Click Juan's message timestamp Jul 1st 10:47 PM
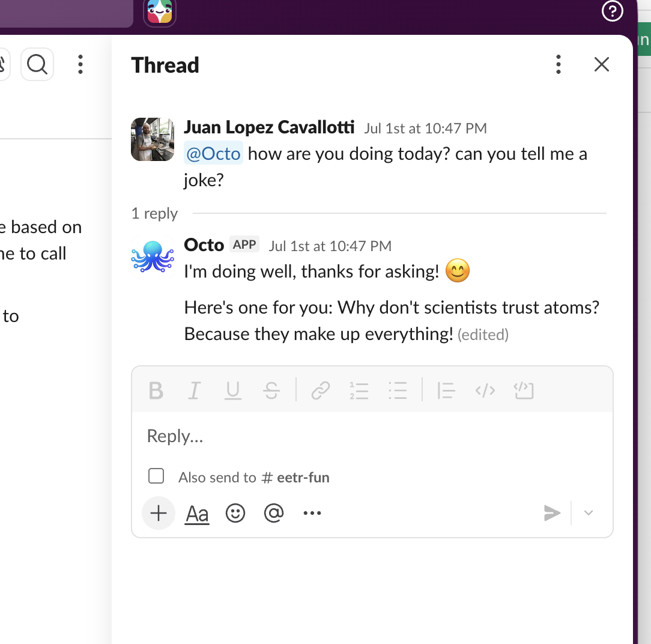 pos(426,129)
